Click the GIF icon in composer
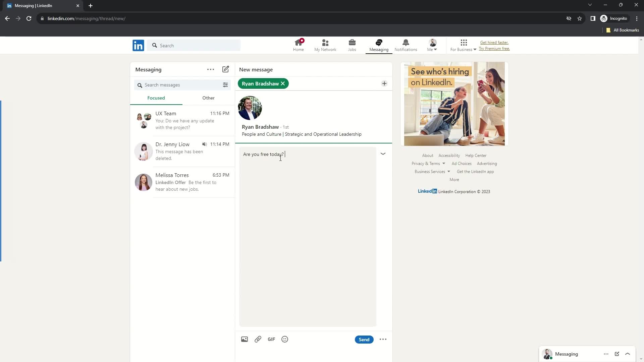This screenshot has width=644, height=362. point(272,340)
